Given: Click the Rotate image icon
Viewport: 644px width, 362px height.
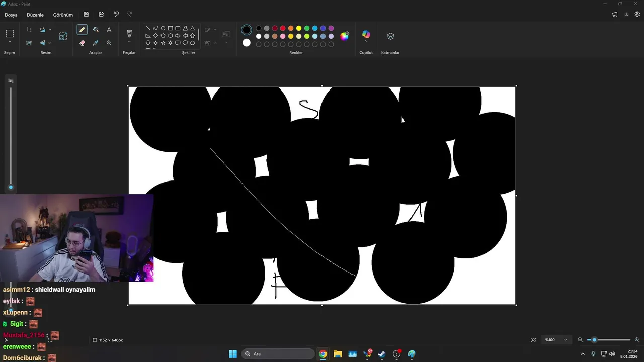Looking at the screenshot, I should [42, 30].
